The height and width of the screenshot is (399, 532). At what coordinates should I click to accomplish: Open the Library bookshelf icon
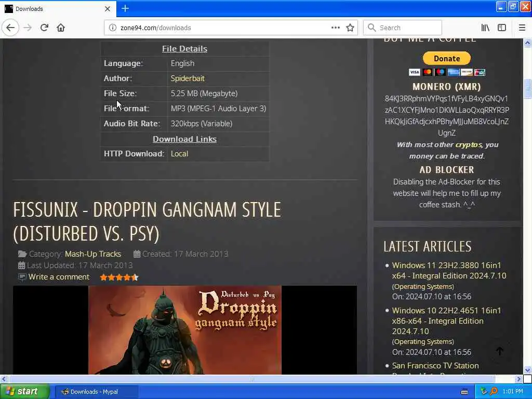(486, 28)
